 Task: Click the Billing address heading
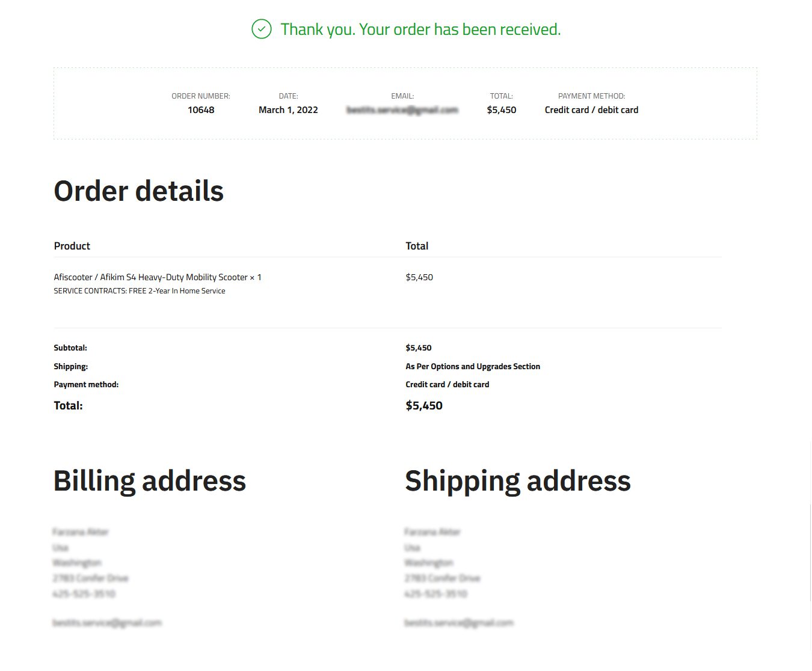[x=150, y=481]
